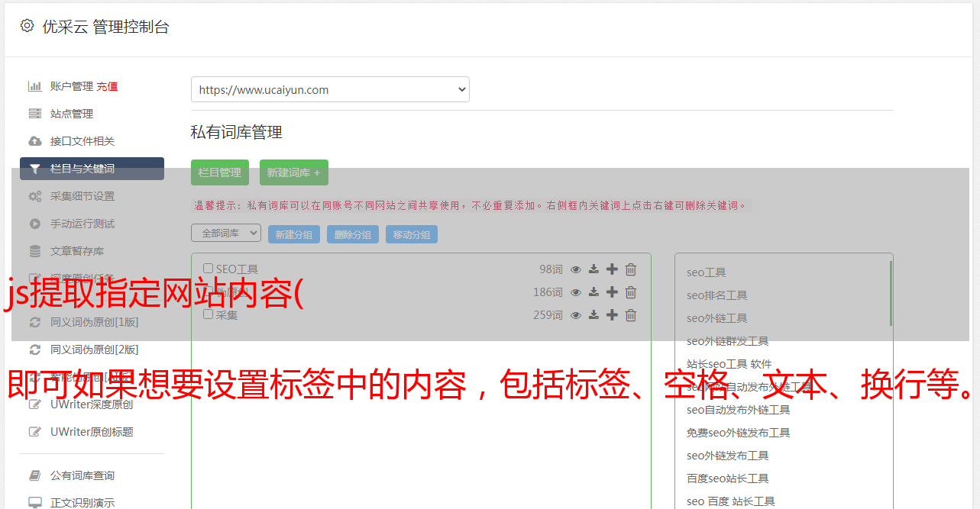Select keyword '百度seo站长工具'

click(728, 478)
